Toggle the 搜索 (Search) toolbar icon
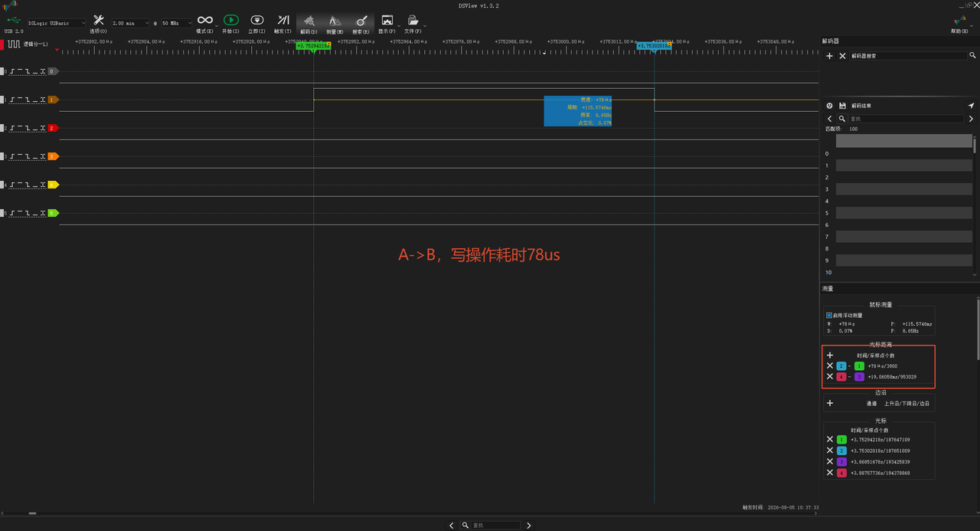This screenshot has height=531, width=980. point(361,20)
